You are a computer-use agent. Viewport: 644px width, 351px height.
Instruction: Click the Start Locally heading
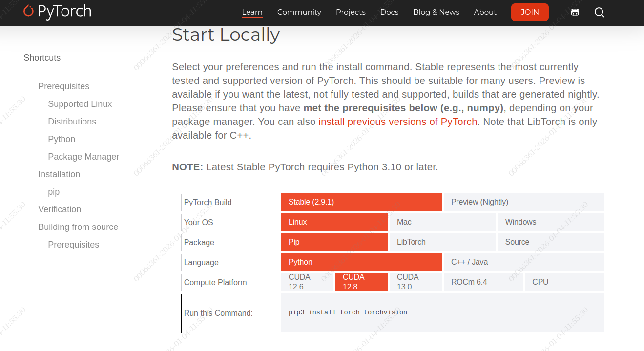click(226, 35)
